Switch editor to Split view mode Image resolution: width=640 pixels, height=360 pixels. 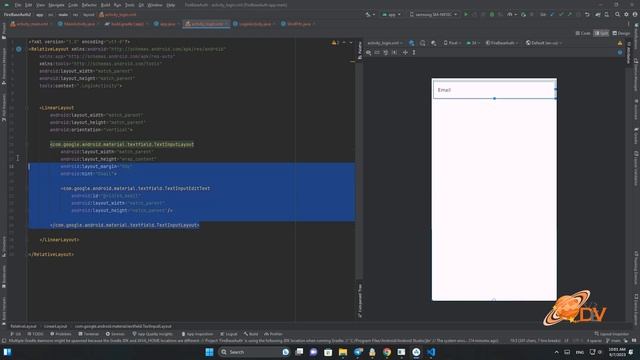pyautogui.click(x=602, y=33)
